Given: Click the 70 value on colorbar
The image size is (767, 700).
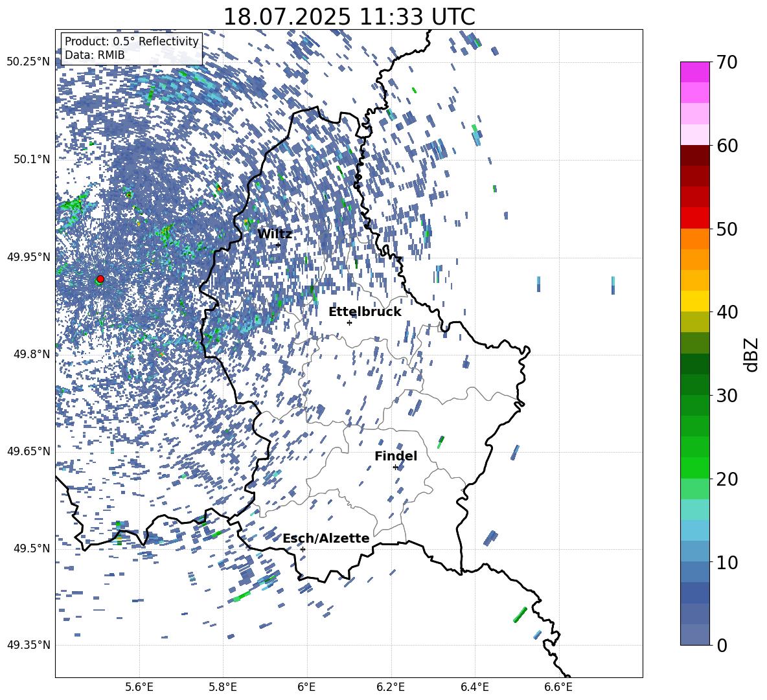Looking at the screenshot, I should 726,63.
